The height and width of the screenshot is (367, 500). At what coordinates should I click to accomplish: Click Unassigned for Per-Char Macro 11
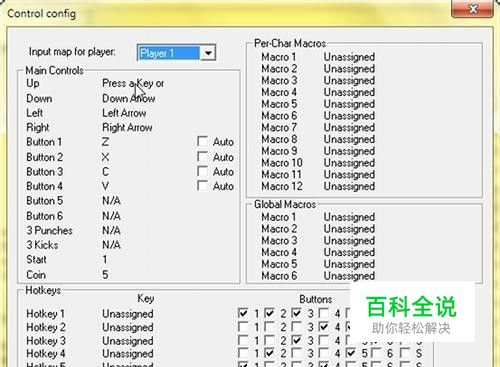[x=349, y=174]
